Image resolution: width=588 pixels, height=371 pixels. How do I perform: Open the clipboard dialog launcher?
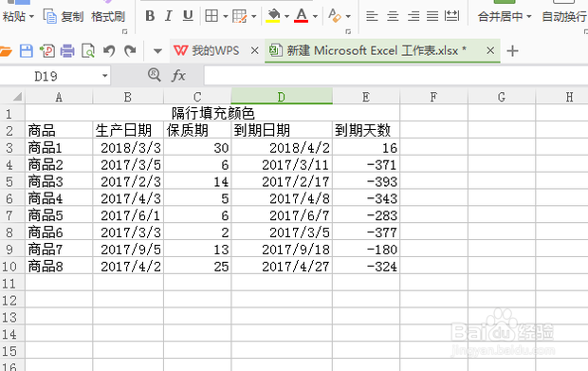click(x=125, y=32)
